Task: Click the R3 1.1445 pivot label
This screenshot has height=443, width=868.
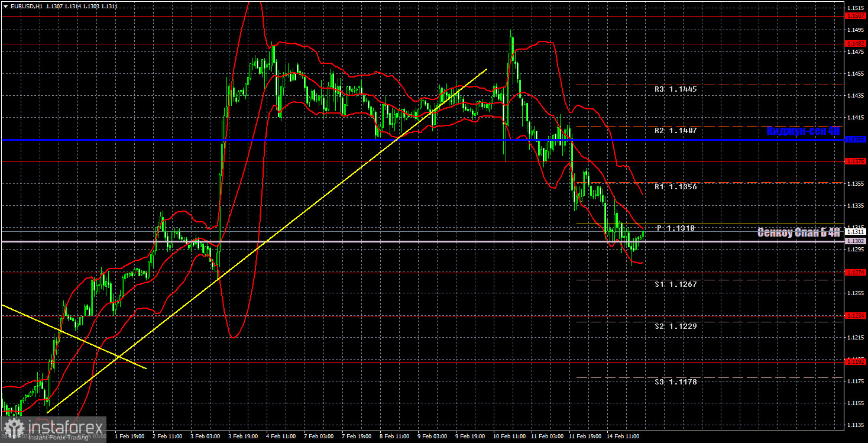Action: [675, 89]
